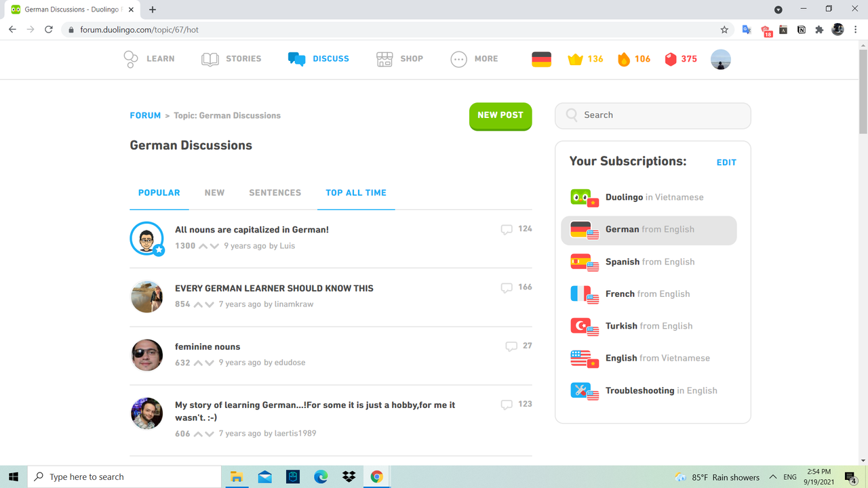Reload the page
Viewport: 868px width, 488px height.
click(49, 30)
